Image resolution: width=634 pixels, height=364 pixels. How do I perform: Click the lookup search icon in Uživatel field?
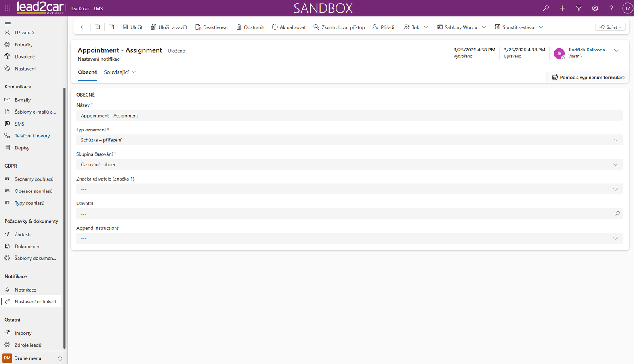point(617,213)
